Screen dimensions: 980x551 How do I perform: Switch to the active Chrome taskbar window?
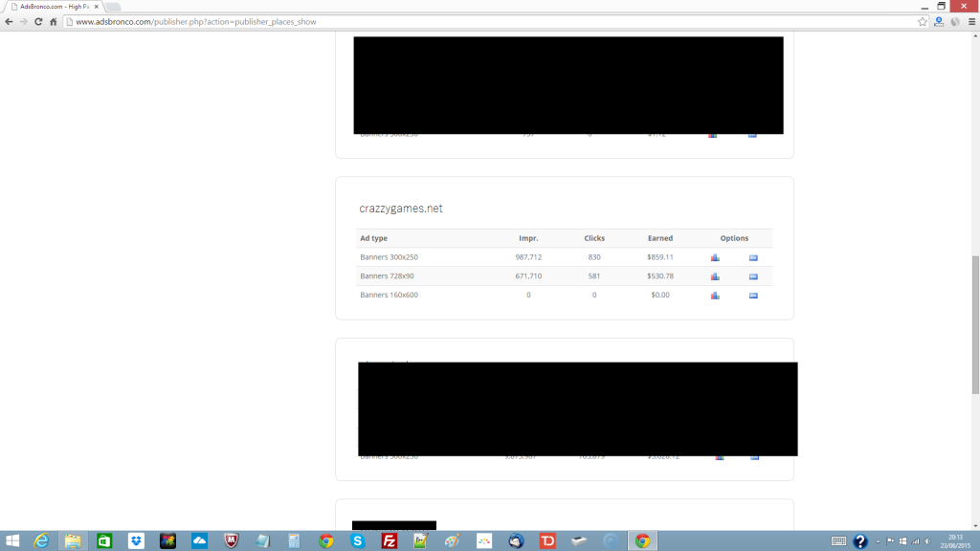point(642,541)
